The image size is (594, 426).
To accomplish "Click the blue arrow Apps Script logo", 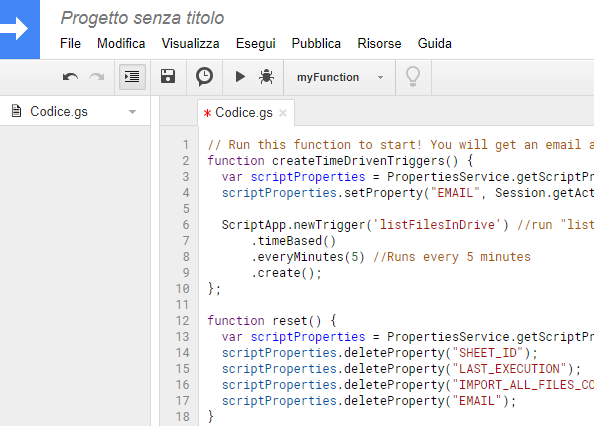I will point(19,29).
